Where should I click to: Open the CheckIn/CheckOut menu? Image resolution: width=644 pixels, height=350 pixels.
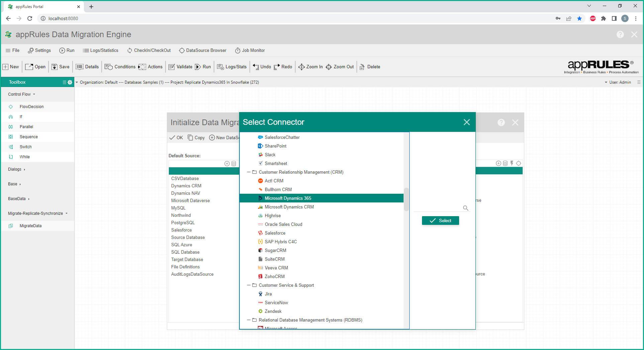[149, 51]
